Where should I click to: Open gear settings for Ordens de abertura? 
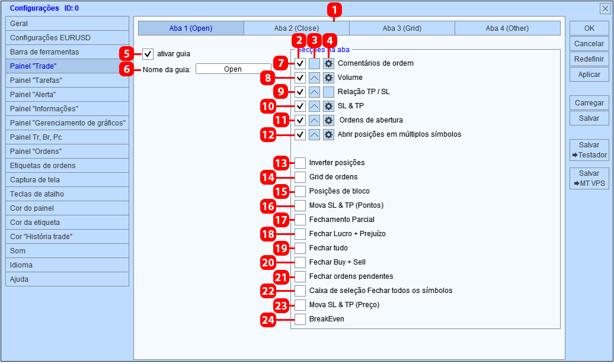point(328,120)
